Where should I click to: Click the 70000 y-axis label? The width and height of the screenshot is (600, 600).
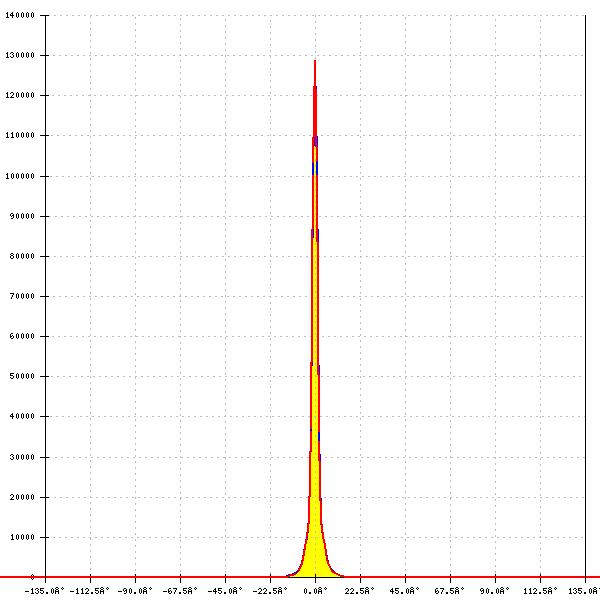(22, 296)
